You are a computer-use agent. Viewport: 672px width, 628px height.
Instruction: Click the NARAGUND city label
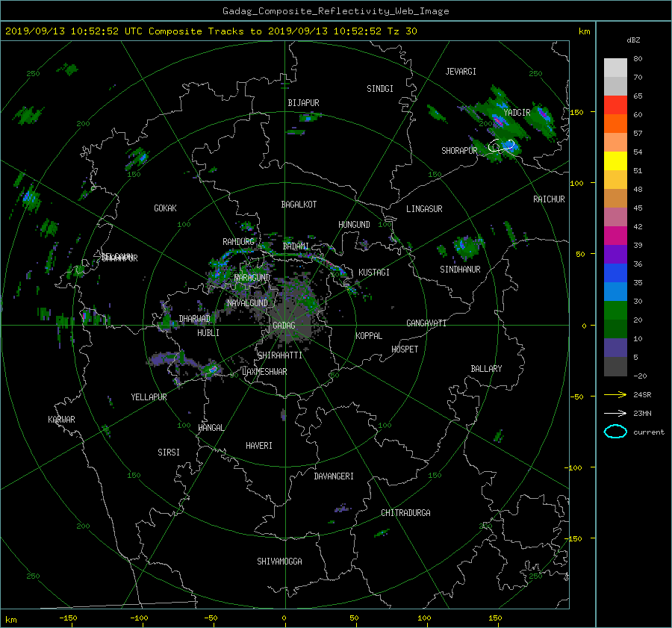(252, 278)
